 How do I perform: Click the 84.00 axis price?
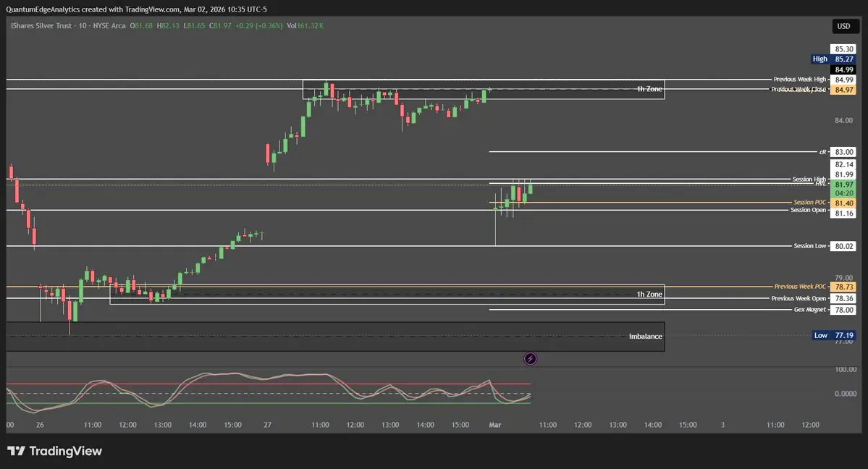(x=843, y=120)
